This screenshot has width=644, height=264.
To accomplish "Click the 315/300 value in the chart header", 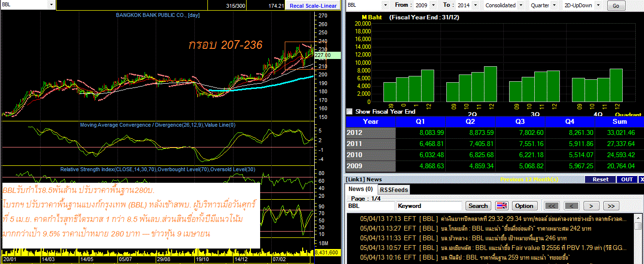I will (235, 6).
